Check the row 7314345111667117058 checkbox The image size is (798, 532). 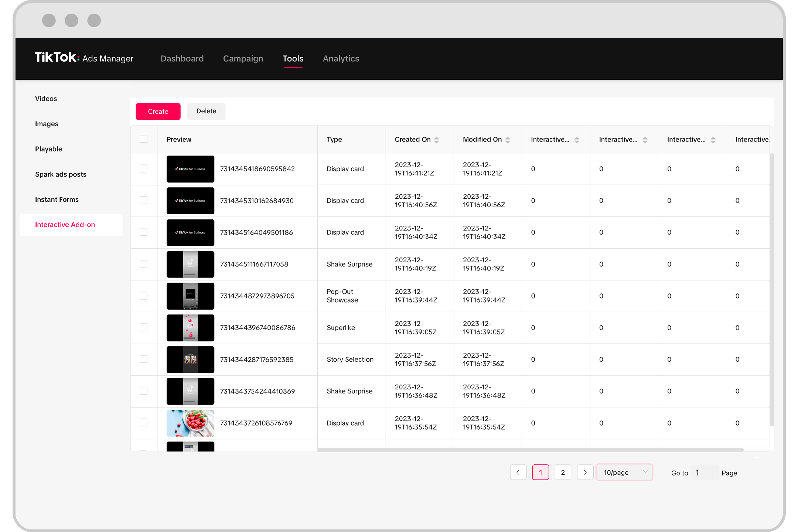[x=144, y=264]
